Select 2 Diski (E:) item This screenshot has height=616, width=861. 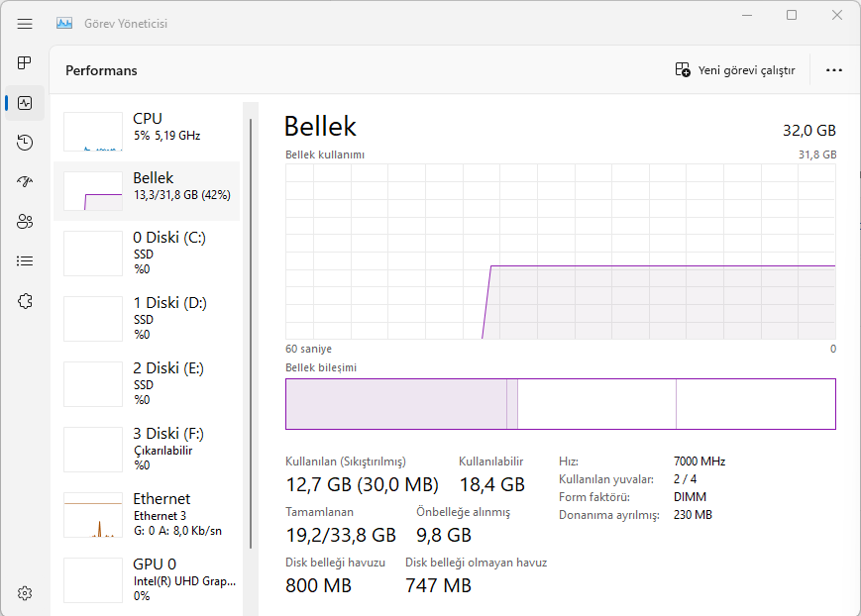coord(147,383)
